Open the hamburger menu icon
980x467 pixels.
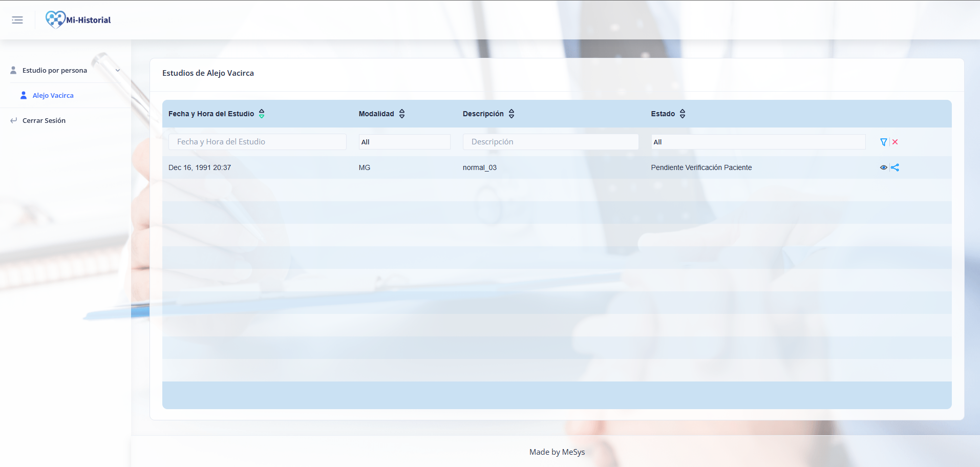click(17, 19)
